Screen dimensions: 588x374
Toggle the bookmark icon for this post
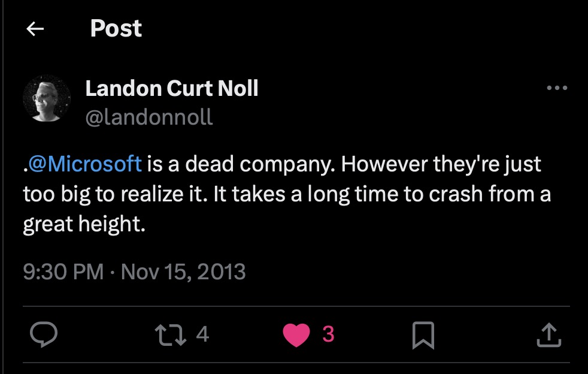[423, 335]
